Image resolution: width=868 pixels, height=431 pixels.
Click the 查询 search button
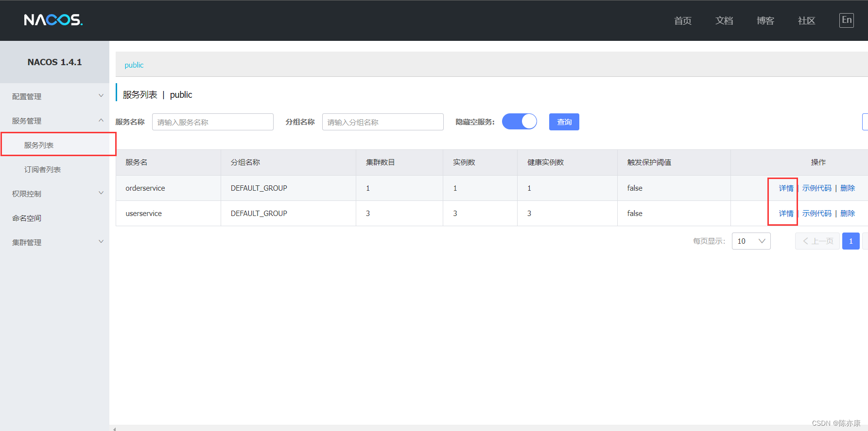click(564, 122)
